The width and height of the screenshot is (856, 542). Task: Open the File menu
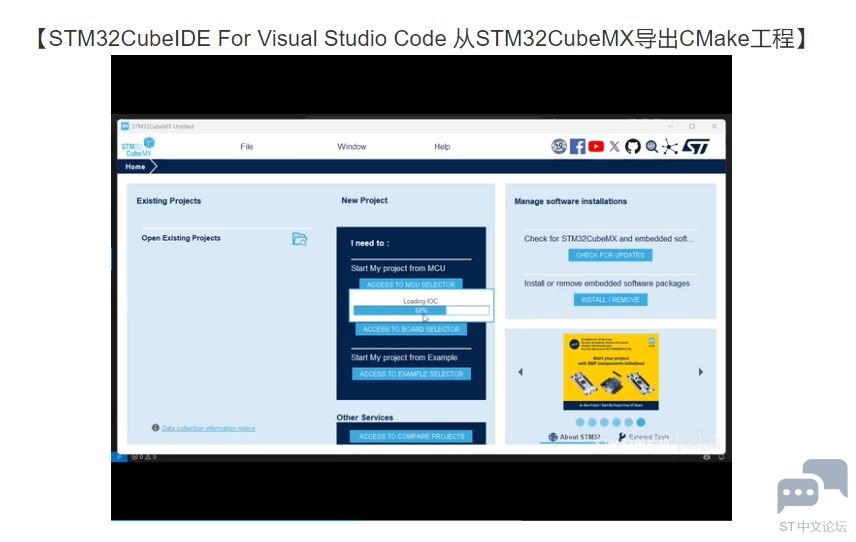point(247,146)
